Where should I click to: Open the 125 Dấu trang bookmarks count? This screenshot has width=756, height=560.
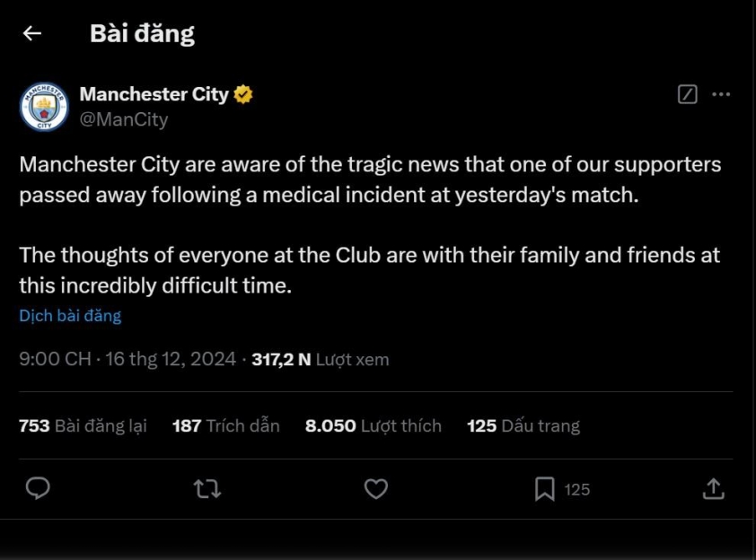[523, 425]
